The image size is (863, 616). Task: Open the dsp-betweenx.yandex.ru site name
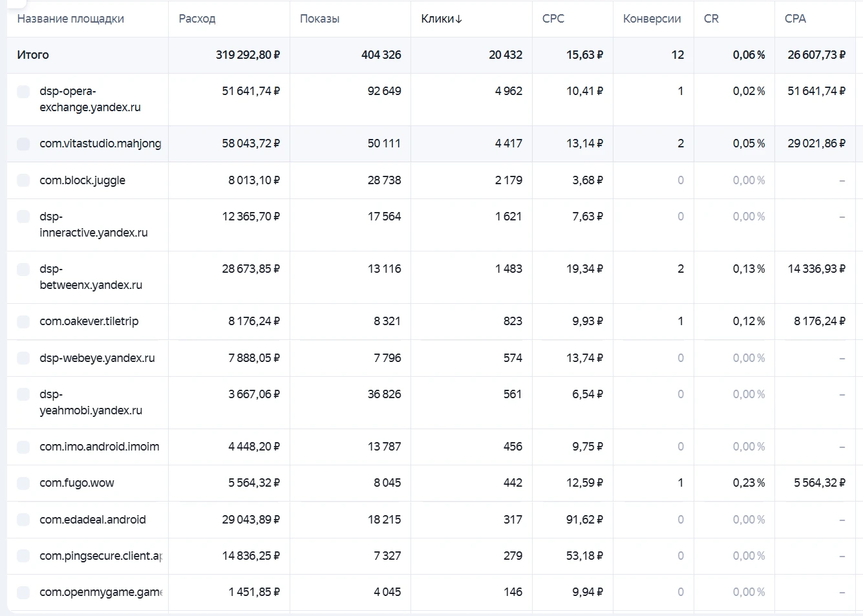pos(91,277)
